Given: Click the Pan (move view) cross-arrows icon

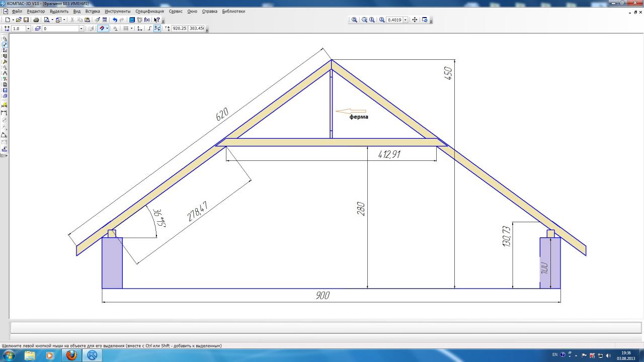Looking at the screenshot, I should (x=415, y=20).
